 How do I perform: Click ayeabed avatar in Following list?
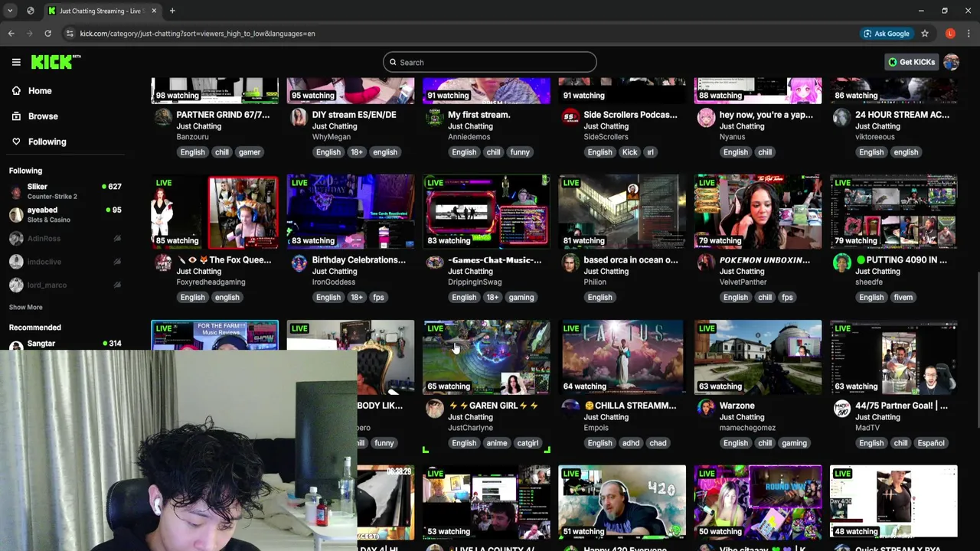16,215
